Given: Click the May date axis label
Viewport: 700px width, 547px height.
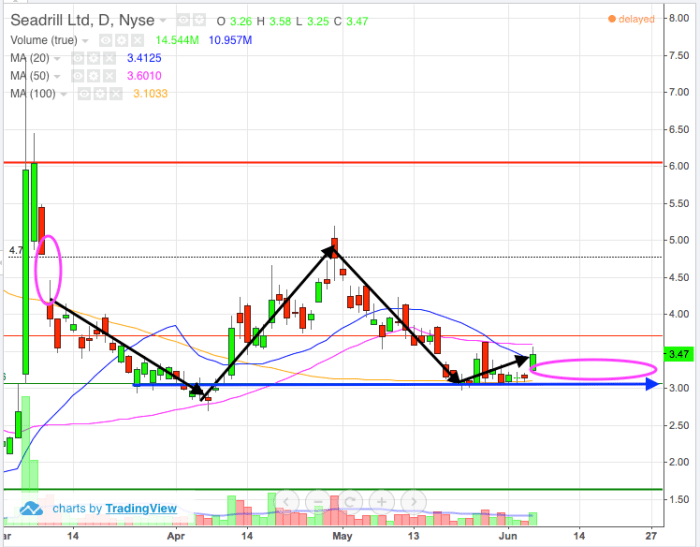Looking at the screenshot, I should click(342, 536).
